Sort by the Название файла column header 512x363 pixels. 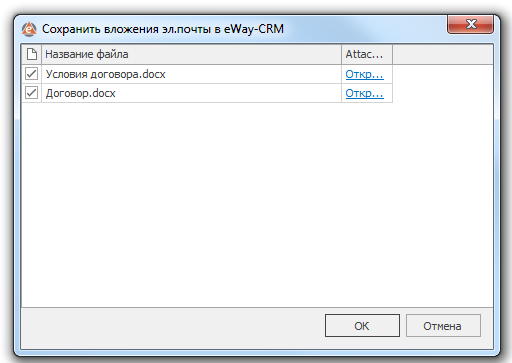point(191,54)
